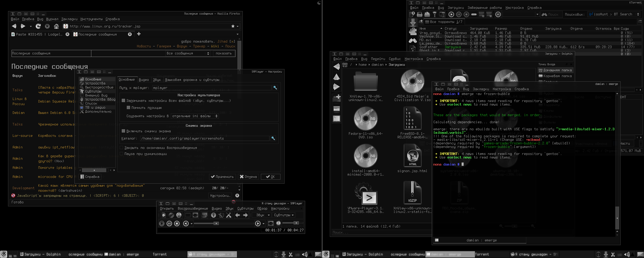Click Dolphin back arrow sidebar icon
This screenshot has width=644, height=258.
(x=337, y=67)
